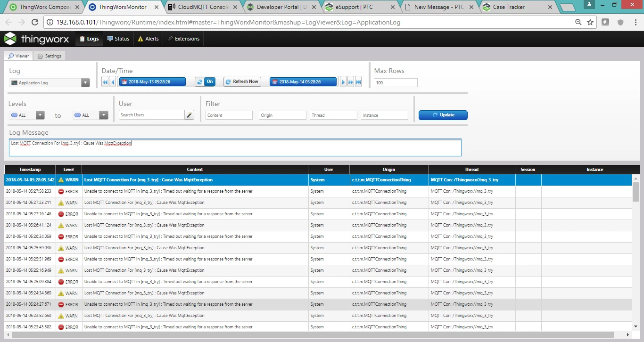The height and width of the screenshot is (342, 644).
Task: Click the Update button
Action: 443,115
